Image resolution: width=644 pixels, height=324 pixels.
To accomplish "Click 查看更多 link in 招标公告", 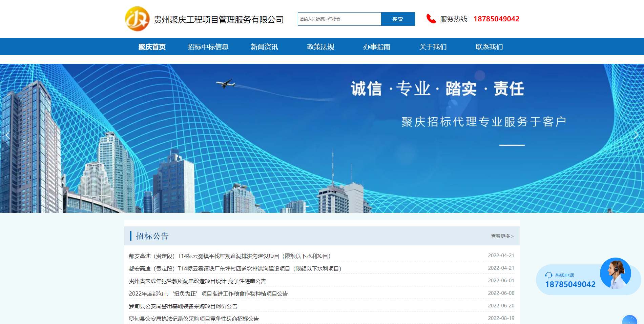I will (x=502, y=236).
